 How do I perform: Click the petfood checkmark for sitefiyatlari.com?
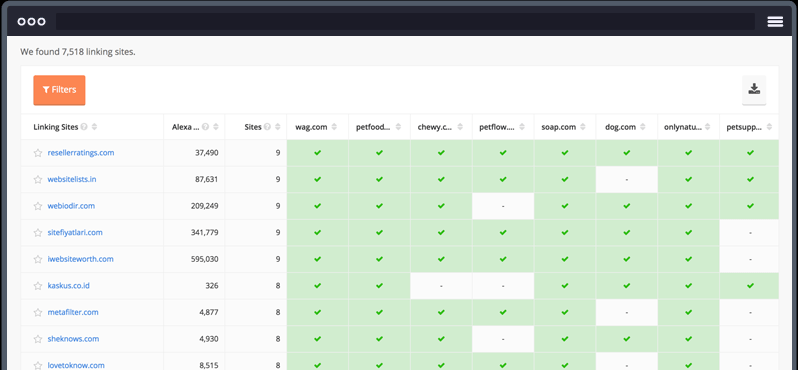click(x=379, y=233)
